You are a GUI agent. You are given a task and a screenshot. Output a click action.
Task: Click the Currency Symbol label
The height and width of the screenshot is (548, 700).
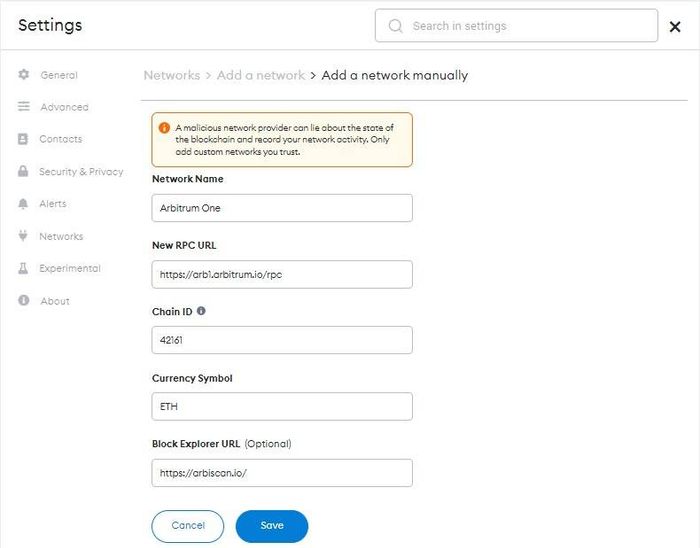pos(192,378)
